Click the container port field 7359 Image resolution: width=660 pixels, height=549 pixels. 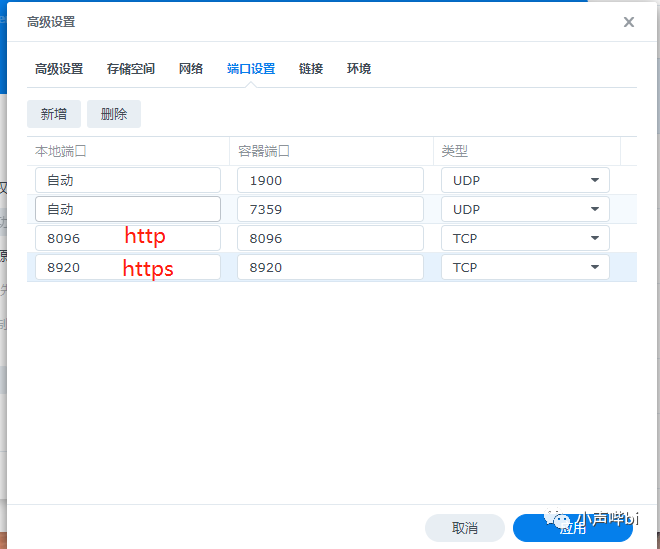330,209
